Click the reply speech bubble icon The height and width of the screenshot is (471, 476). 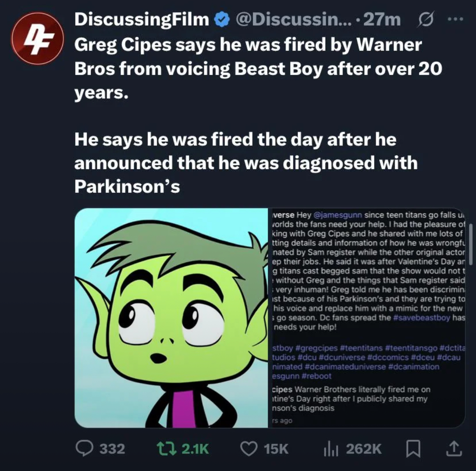click(x=84, y=448)
